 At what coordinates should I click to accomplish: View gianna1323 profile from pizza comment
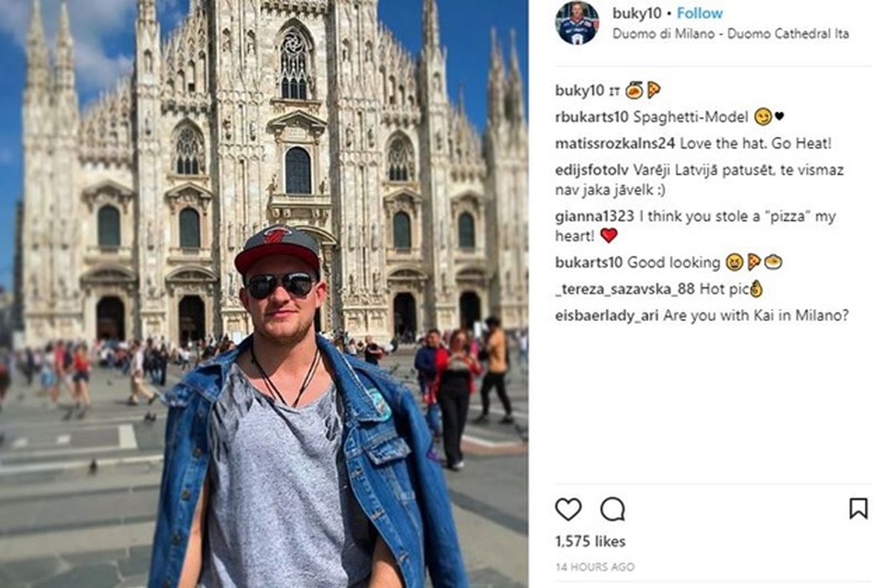(594, 216)
